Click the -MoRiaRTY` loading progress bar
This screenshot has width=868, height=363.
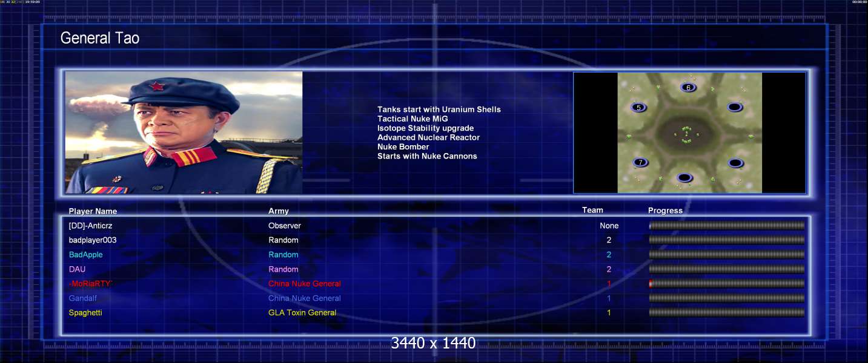727,284
